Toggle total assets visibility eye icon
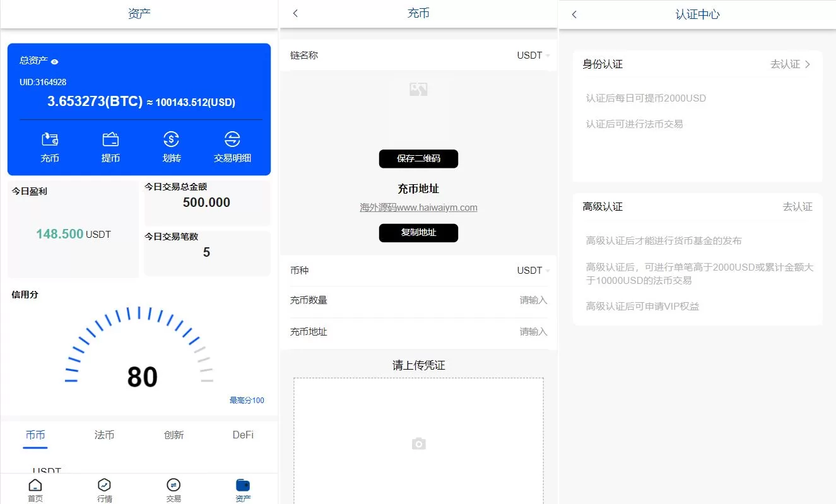The width and height of the screenshot is (836, 504). tap(55, 61)
